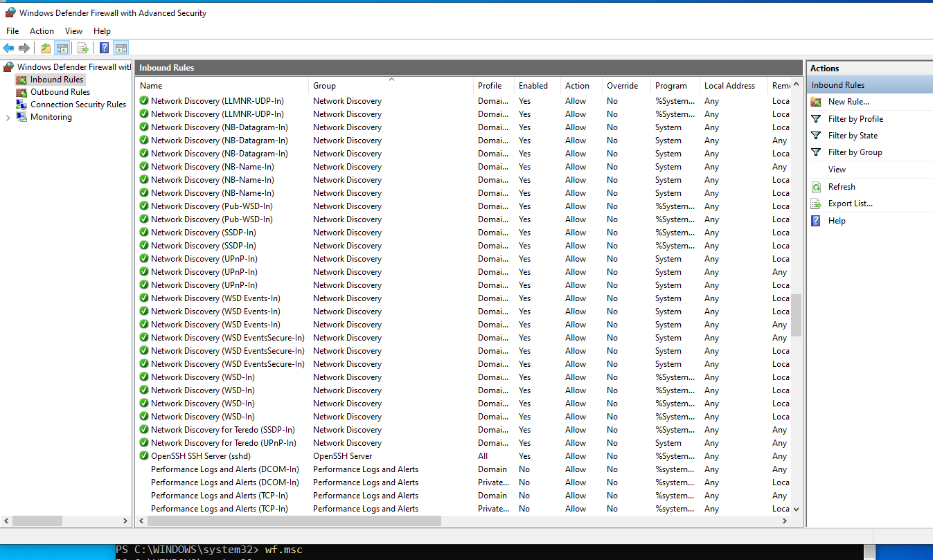
Task: Sort by the Group column header
Action: tap(391, 86)
